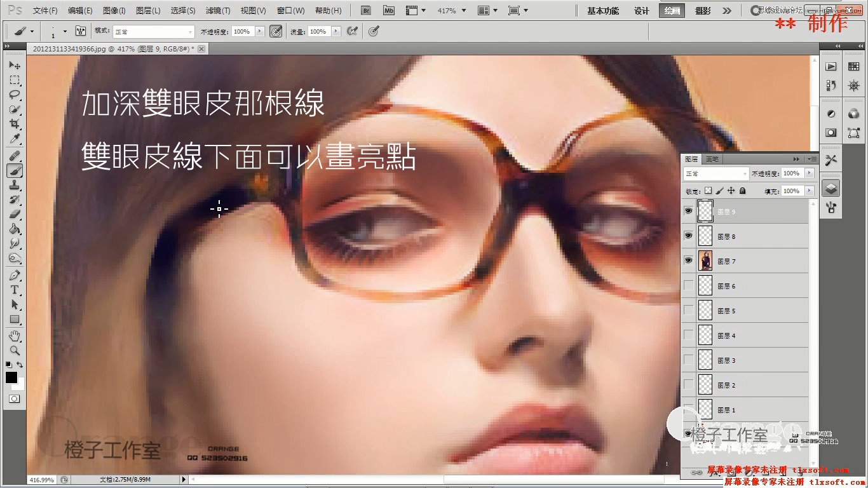Show layer 图层 4
Screen dimensions: 868x488
click(688, 335)
